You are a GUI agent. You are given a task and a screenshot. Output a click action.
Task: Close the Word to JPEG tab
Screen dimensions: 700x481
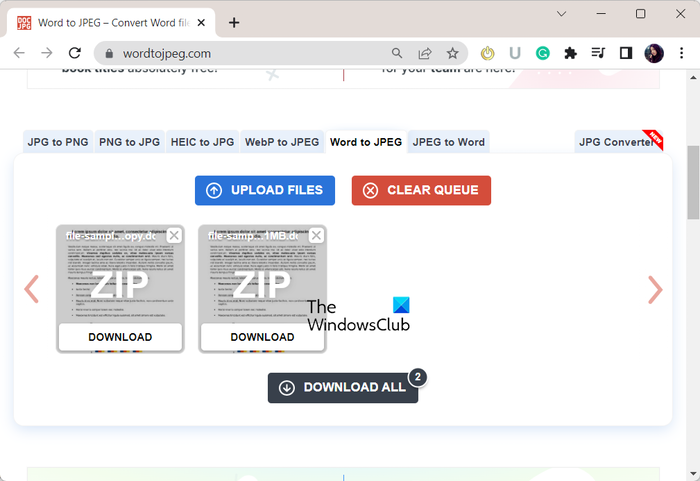tap(201, 23)
